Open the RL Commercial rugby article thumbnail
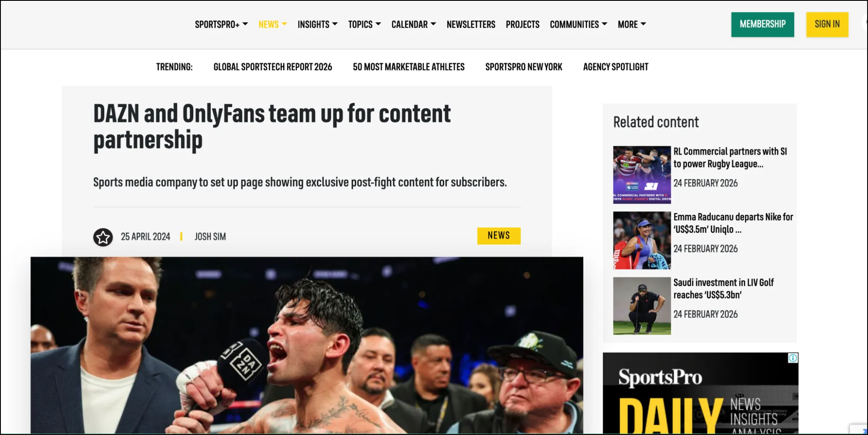 point(642,175)
